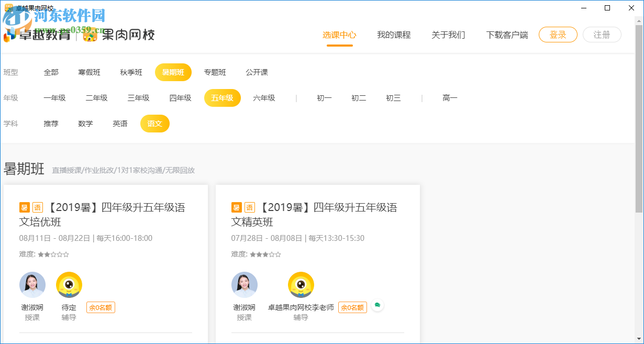The width and height of the screenshot is (644, 344).
Task: Click the 语 subject badge on 精英班 card
Action: [249, 207]
